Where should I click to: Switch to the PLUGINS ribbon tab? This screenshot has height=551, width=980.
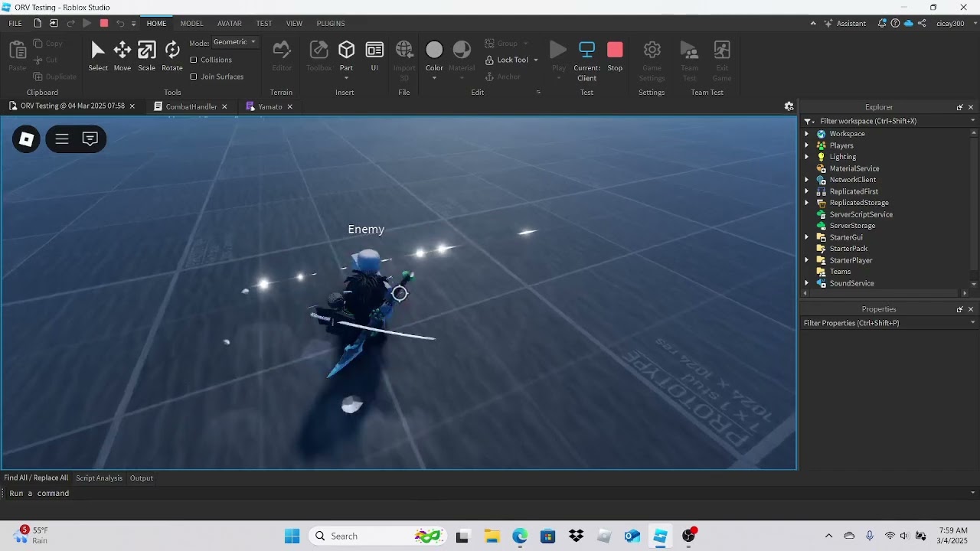[x=331, y=23]
